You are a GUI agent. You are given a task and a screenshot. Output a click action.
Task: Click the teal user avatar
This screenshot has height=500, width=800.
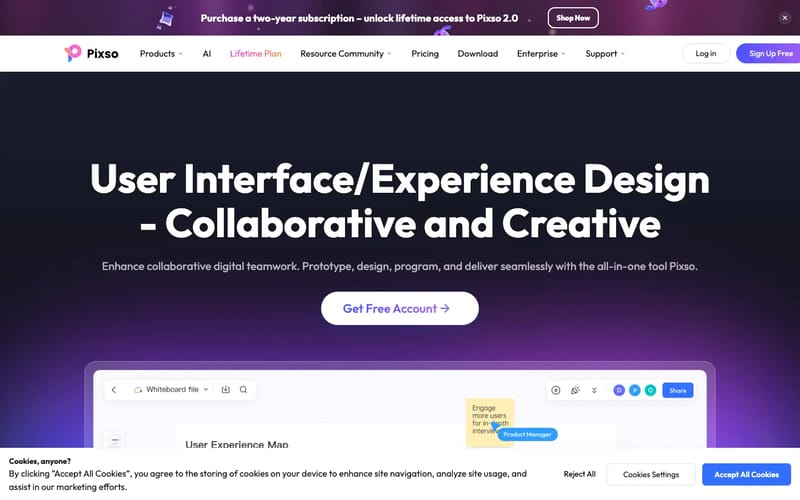click(x=650, y=390)
